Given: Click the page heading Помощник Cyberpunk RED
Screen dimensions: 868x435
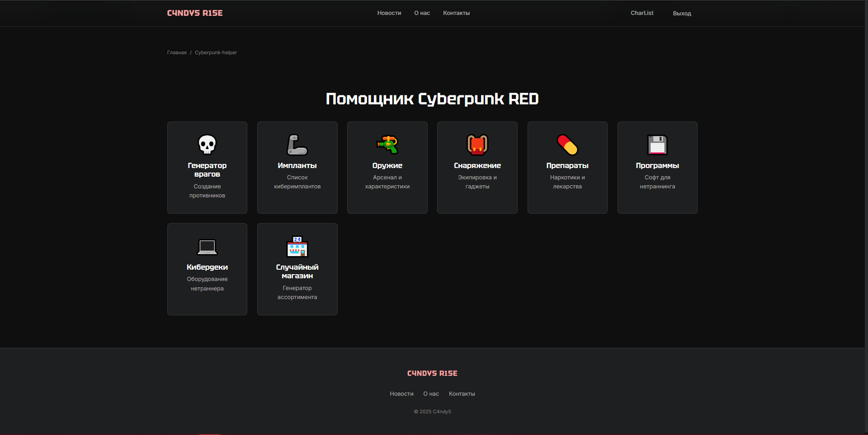Looking at the screenshot, I should 432,99.
